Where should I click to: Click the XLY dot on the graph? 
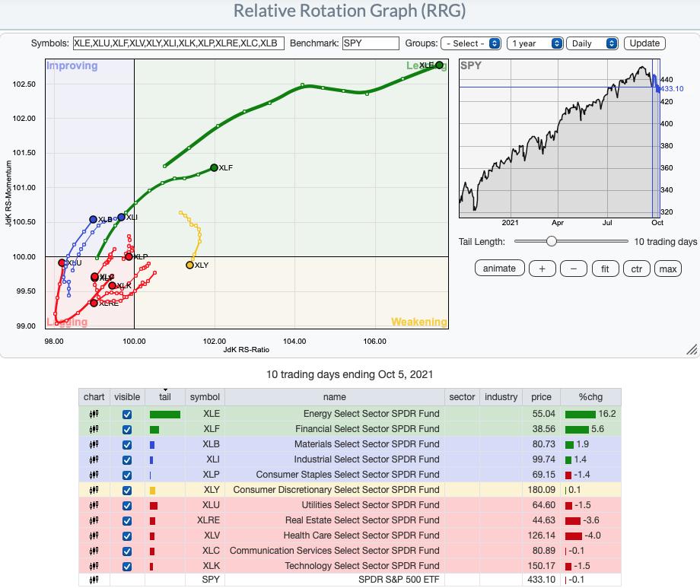[x=189, y=265]
